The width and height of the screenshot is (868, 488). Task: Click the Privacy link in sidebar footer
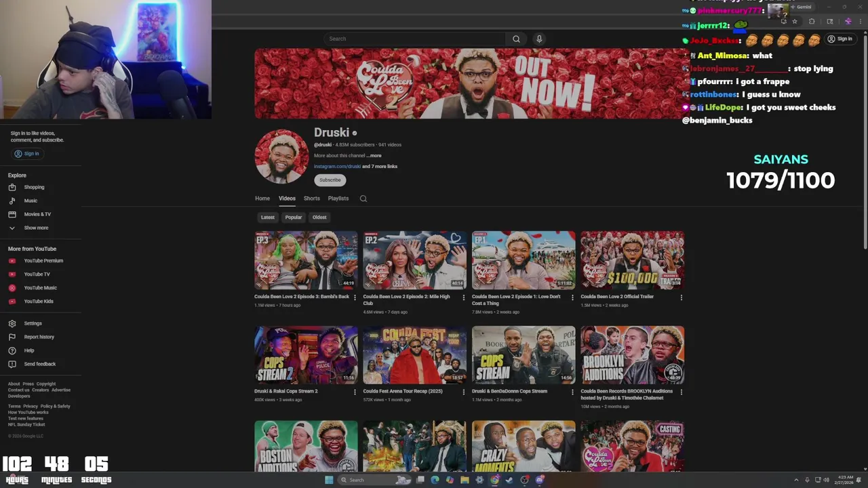coord(31,406)
